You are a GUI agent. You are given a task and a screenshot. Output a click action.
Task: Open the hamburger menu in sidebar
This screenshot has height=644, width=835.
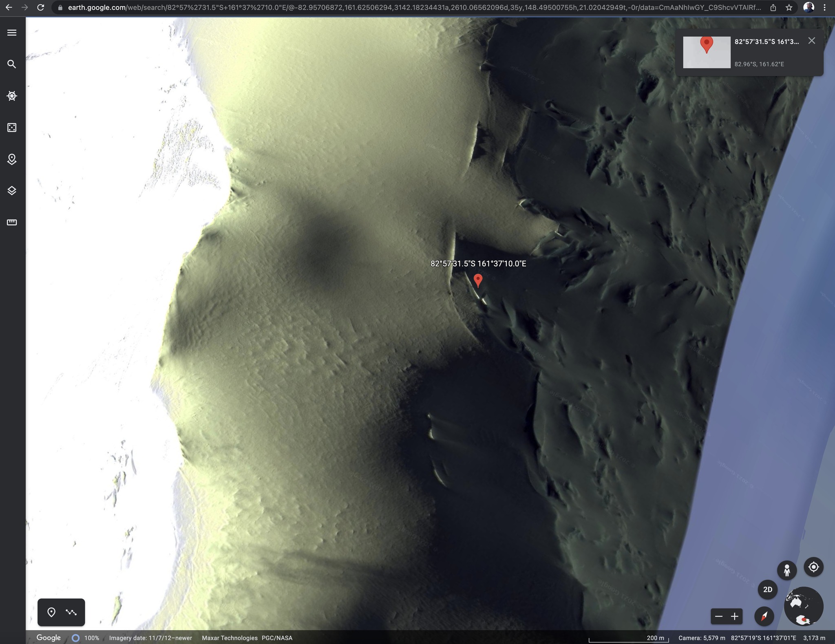coord(12,33)
